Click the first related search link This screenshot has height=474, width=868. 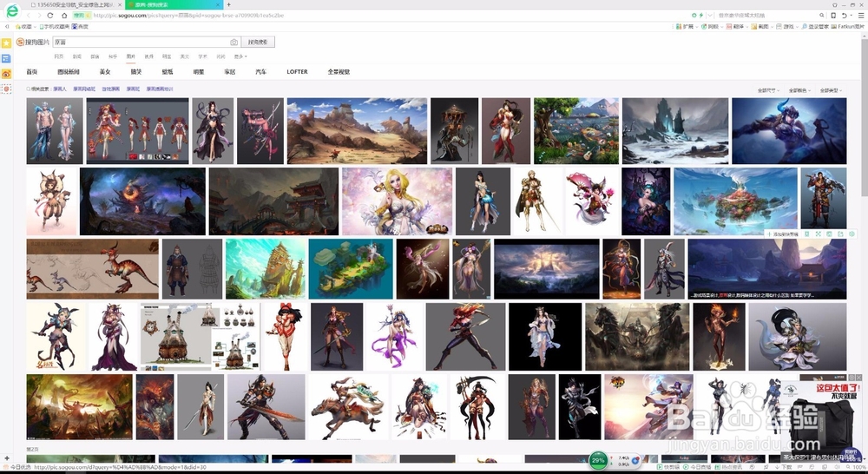coord(60,89)
